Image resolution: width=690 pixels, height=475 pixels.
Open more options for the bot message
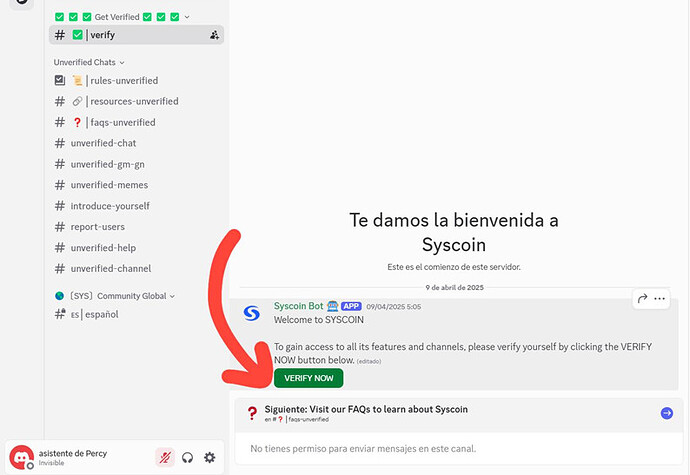click(659, 298)
